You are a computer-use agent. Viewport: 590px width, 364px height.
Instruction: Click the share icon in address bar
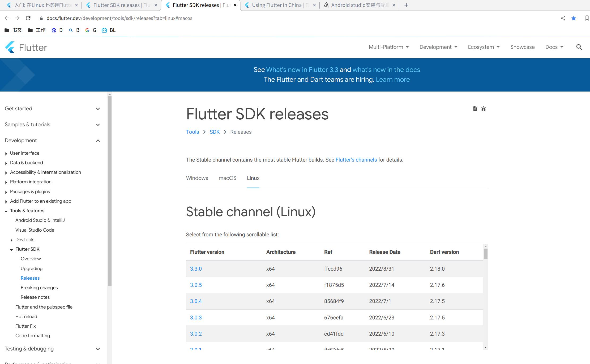563,18
